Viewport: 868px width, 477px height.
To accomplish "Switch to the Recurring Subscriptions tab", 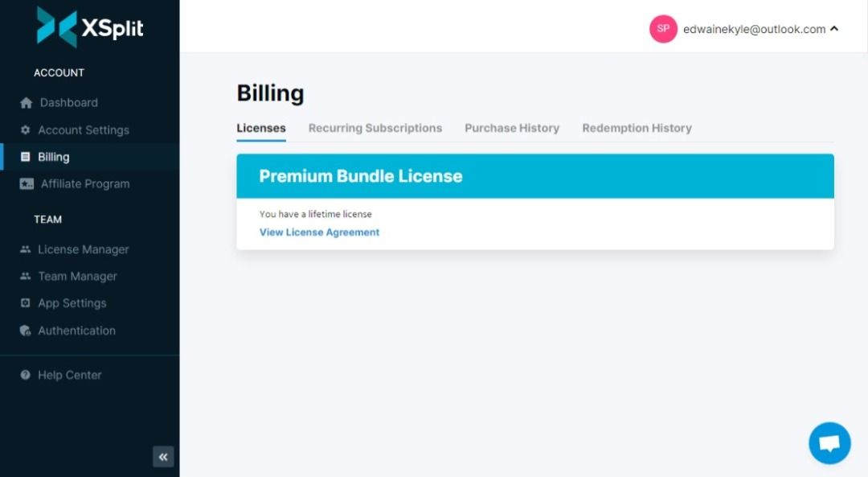I will (x=375, y=128).
